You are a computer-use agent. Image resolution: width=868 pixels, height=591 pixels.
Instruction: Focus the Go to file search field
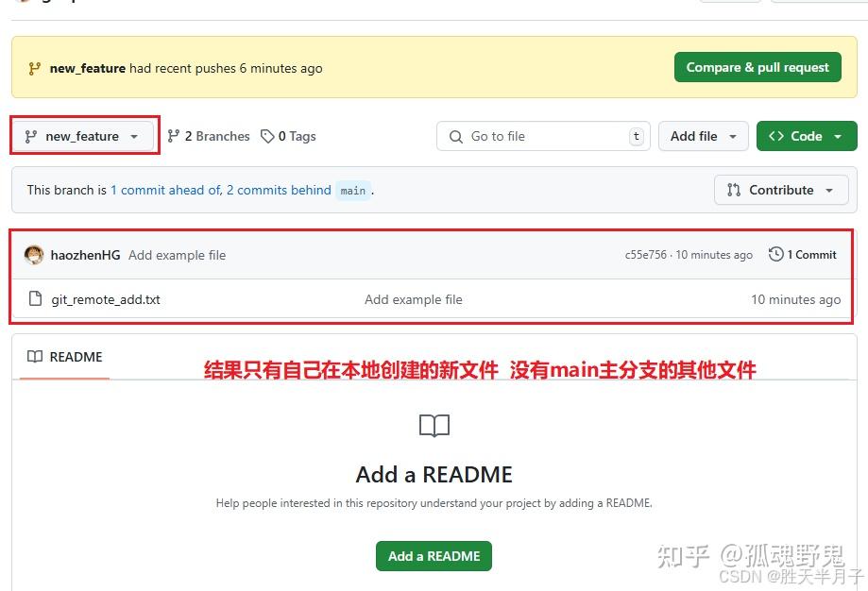tap(543, 136)
